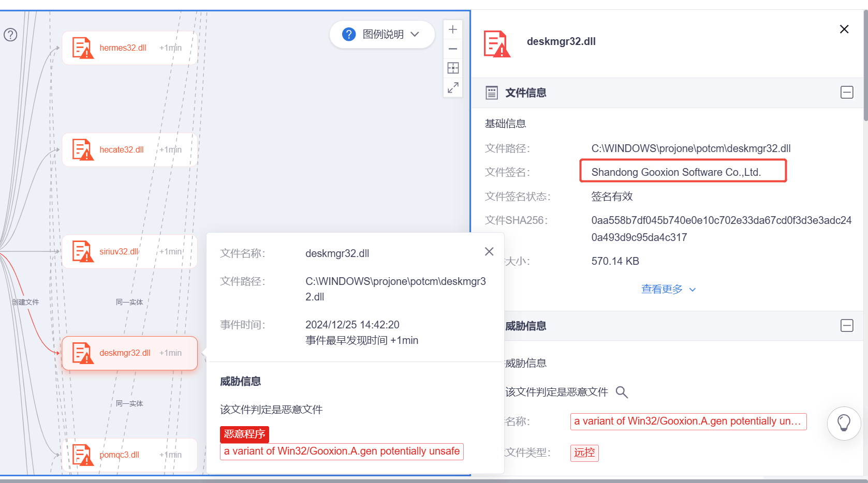
Task: Click the hecate32.dll file node icon
Action: point(82,149)
